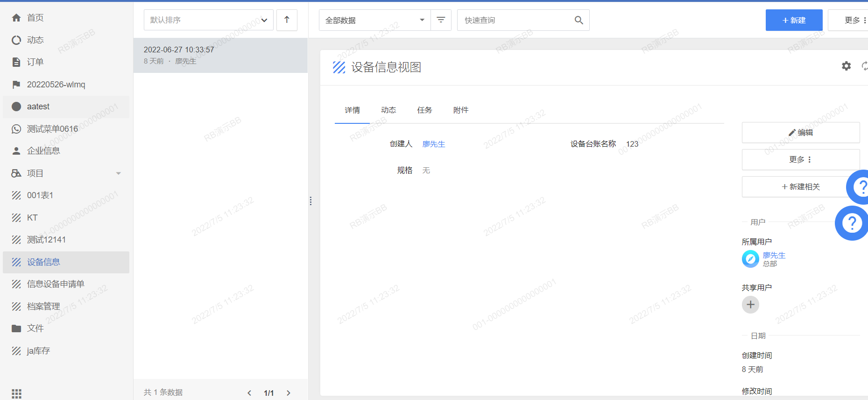Click the 设备台账名称 value 123
The height and width of the screenshot is (400, 868).
tap(632, 144)
